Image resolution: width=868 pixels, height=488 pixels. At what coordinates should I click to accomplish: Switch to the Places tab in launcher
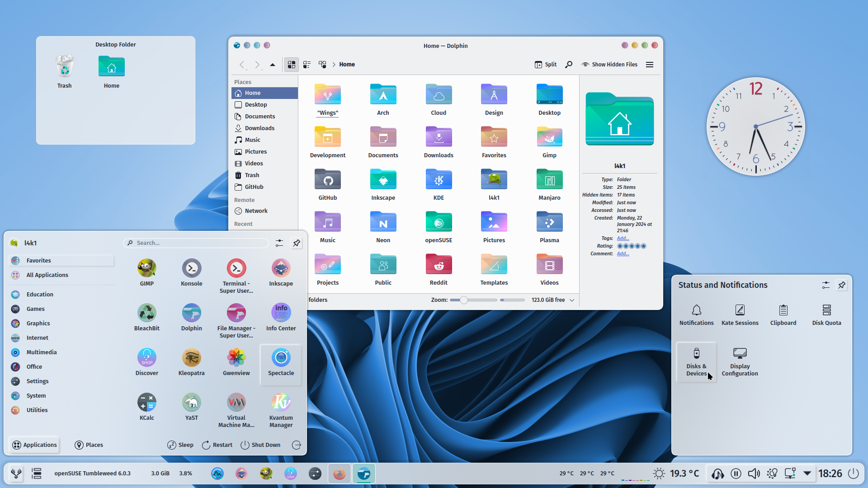coord(89,445)
